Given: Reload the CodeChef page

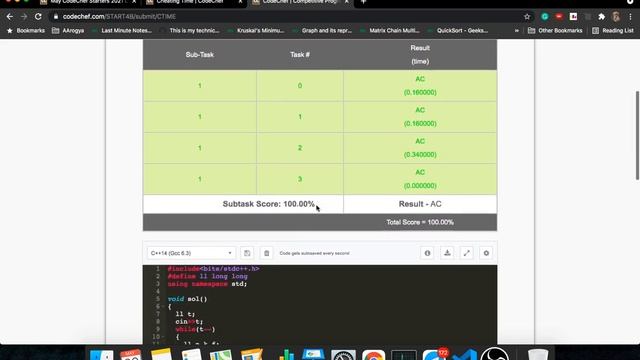Looking at the screenshot, I should pos(38,17).
